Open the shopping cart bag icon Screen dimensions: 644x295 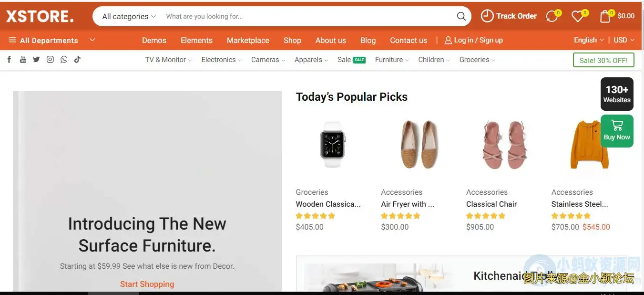click(x=605, y=16)
